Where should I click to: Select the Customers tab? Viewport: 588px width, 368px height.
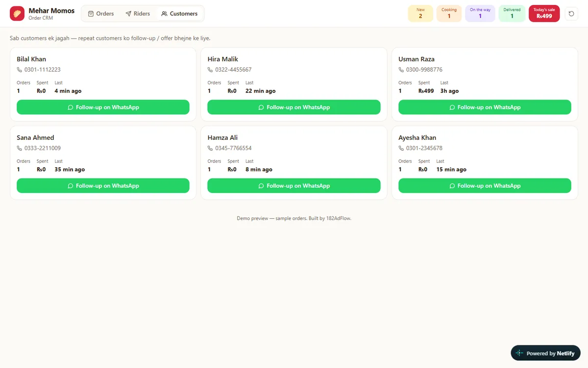[179, 14]
